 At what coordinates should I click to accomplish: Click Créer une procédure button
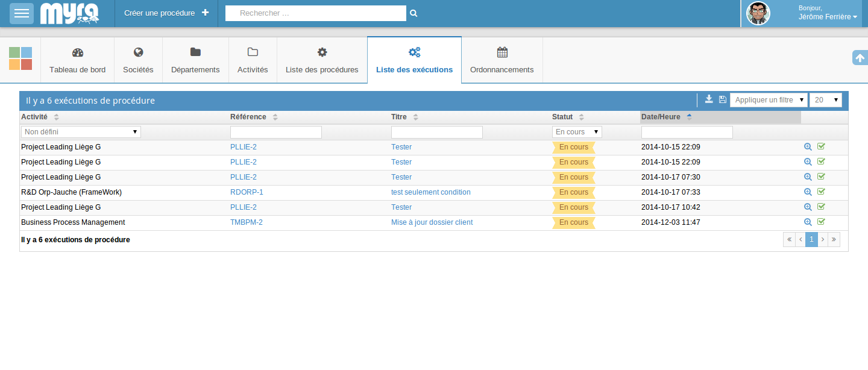(x=166, y=13)
